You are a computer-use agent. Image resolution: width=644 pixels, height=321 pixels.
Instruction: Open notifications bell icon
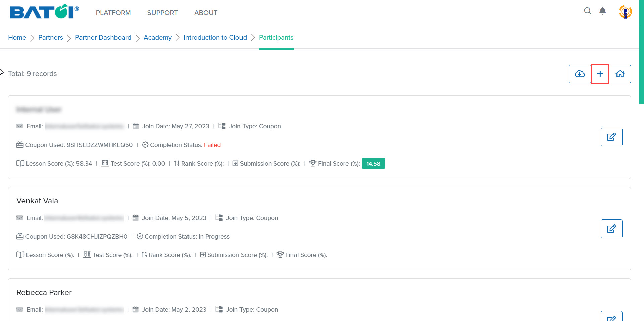(603, 11)
